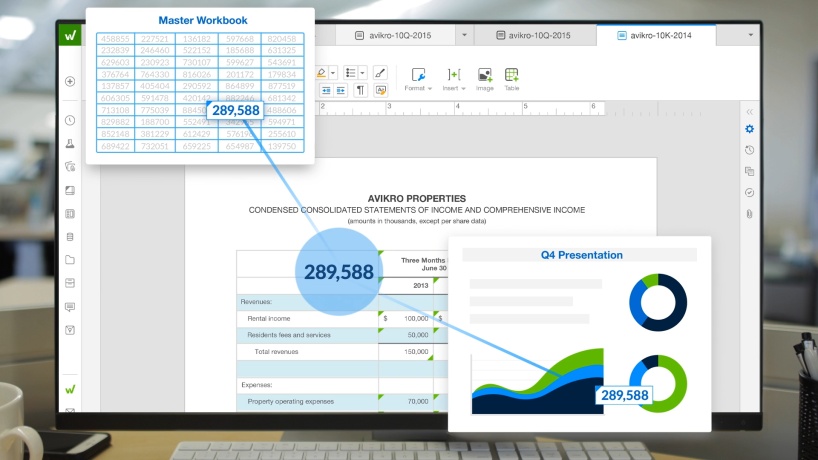The width and height of the screenshot is (818, 460).
Task: Open dropdown arrow after first avikro-10Q-2015 tab
Action: 464,35
